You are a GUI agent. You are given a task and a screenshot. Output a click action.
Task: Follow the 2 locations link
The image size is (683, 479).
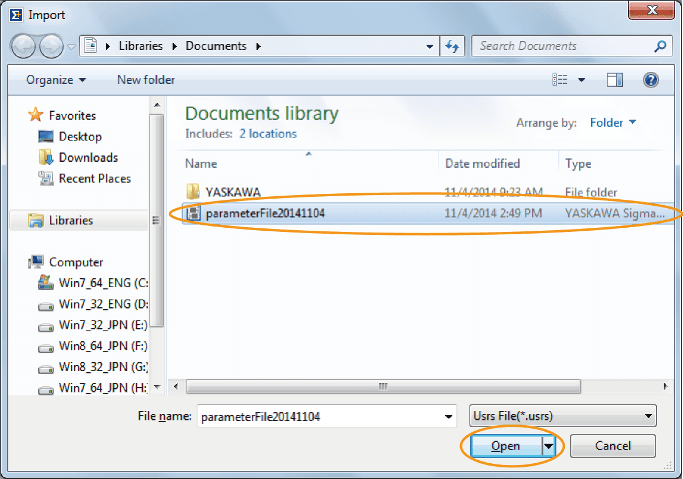pyautogui.click(x=267, y=133)
